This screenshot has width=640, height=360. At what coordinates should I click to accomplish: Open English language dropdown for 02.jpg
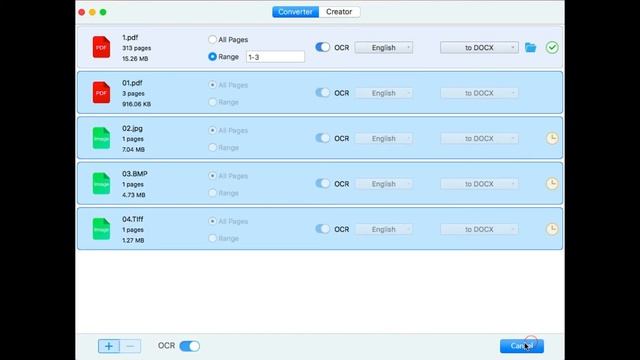pyautogui.click(x=384, y=138)
